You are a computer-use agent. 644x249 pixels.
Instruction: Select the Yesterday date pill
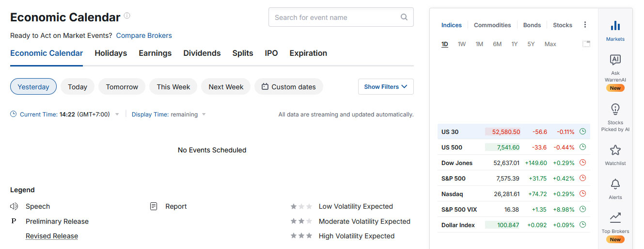point(33,86)
